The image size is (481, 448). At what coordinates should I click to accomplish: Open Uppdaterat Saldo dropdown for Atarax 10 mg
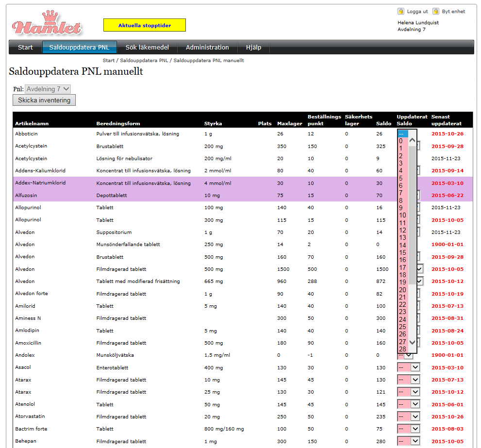[409, 380]
